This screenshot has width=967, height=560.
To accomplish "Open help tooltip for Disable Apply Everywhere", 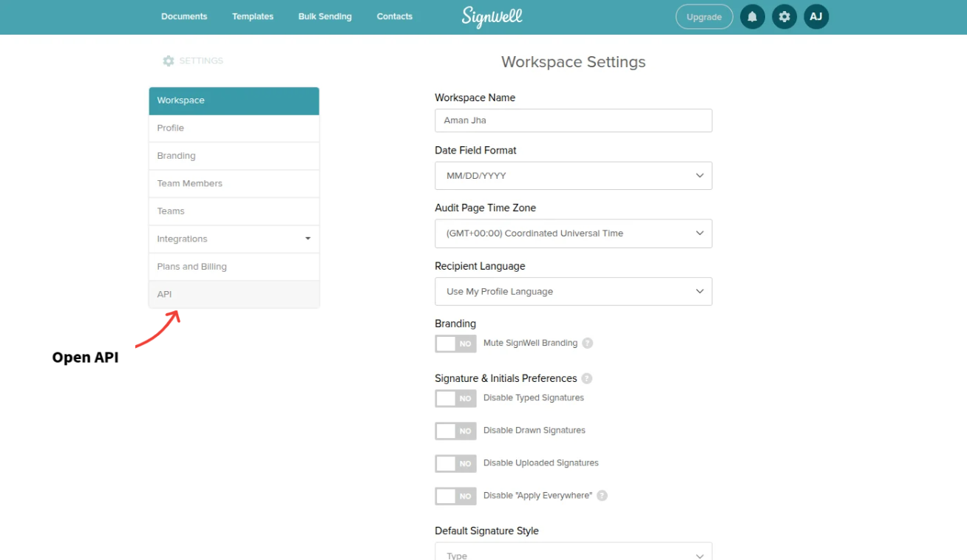I will tap(602, 495).
